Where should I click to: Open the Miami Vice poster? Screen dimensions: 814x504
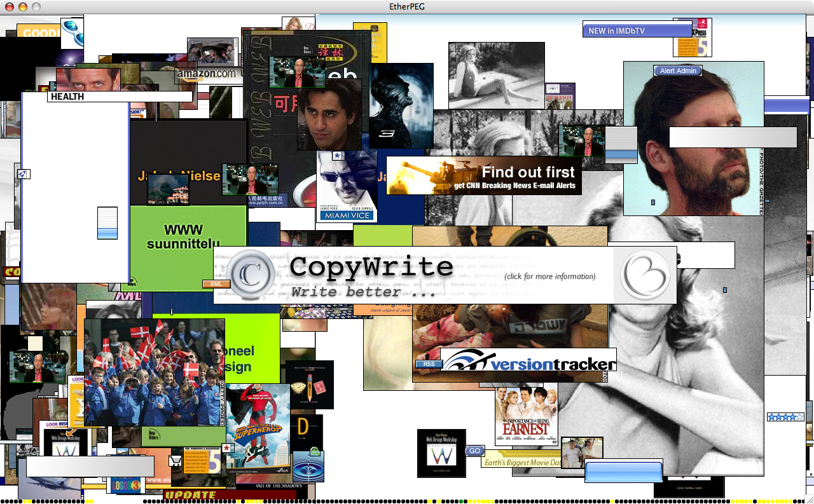pyautogui.click(x=347, y=186)
